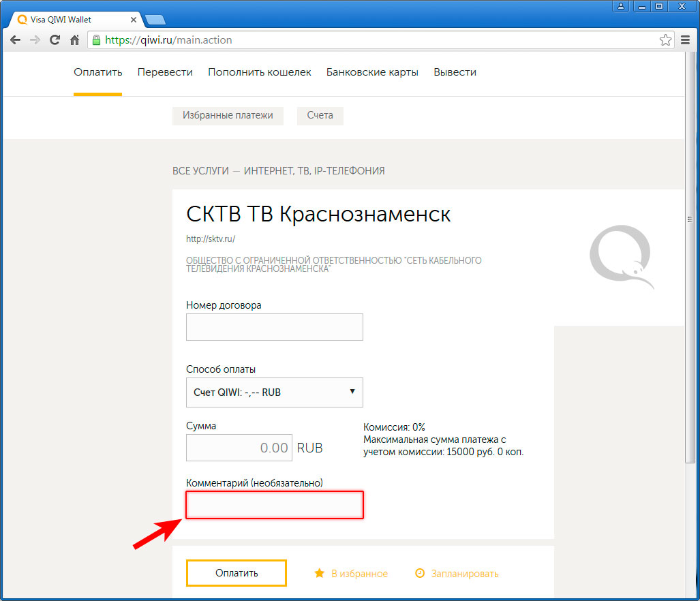The width and height of the screenshot is (700, 601).
Task: Go back with the browser back arrow
Action: 15,40
